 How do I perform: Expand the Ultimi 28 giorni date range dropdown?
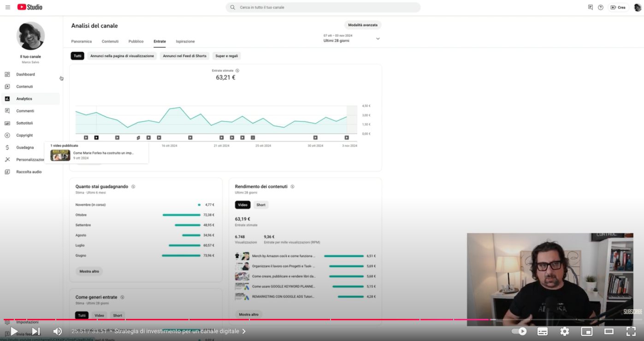pyautogui.click(x=352, y=38)
